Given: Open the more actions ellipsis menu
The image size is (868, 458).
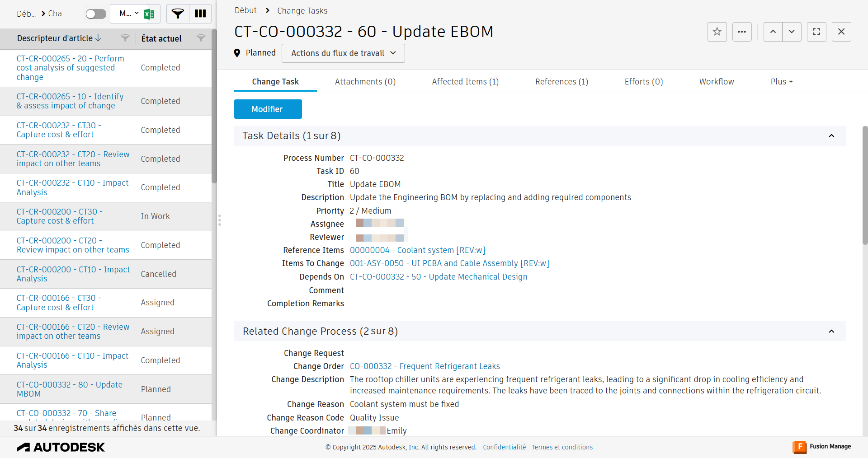Looking at the screenshot, I should [x=742, y=32].
